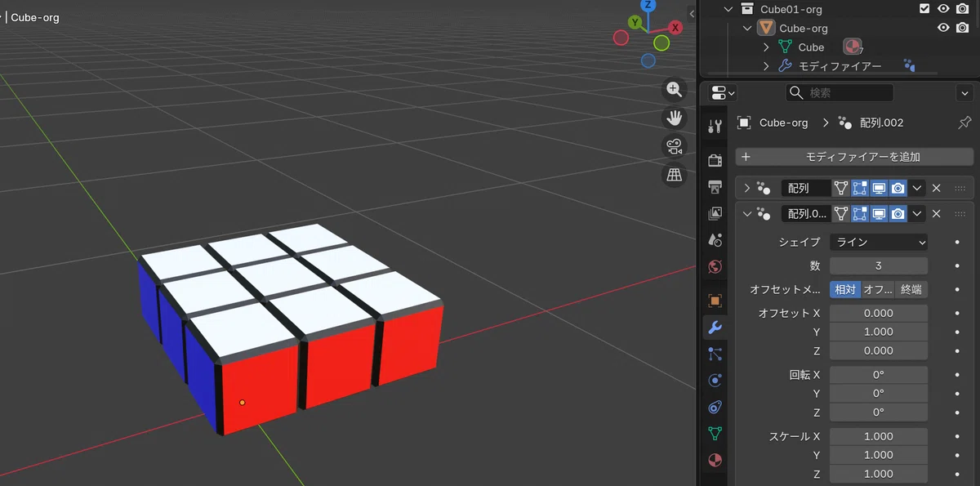Open the Output properties printer icon tab
Image resolution: width=980 pixels, height=486 pixels.
715,187
